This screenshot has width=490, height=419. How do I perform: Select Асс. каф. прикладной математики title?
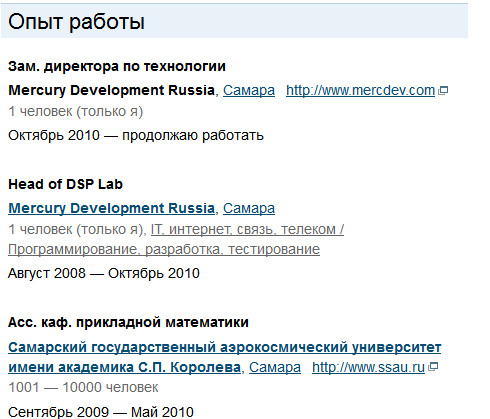[128, 322]
